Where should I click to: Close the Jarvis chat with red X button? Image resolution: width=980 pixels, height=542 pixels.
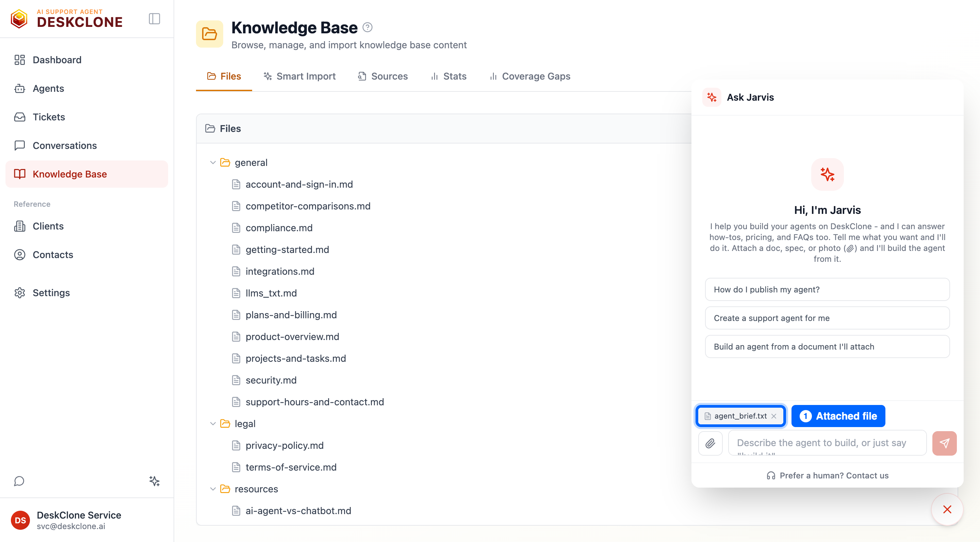point(947,509)
